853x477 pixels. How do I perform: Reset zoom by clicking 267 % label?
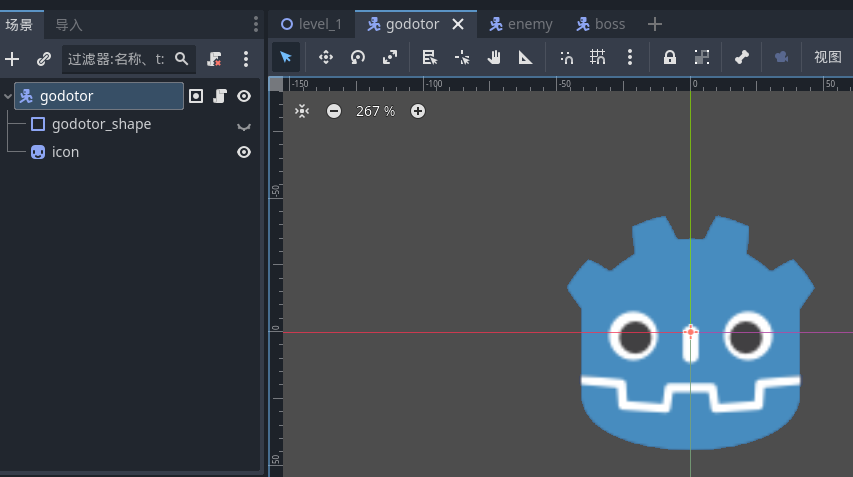pyautogui.click(x=375, y=111)
